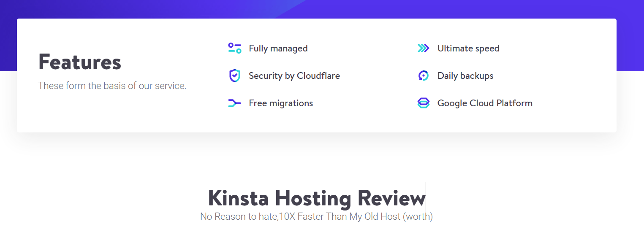Click the Google Cloud Platform layers icon
The height and width of the screenshot is (248, 644).
423,103
